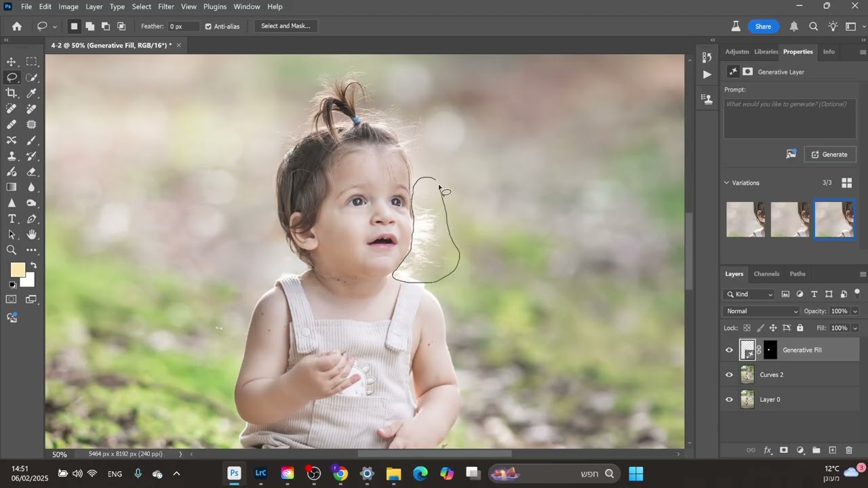Select the Pen tool
The width and height of the screenshot is (868, 488).
(x=31, y=219)
